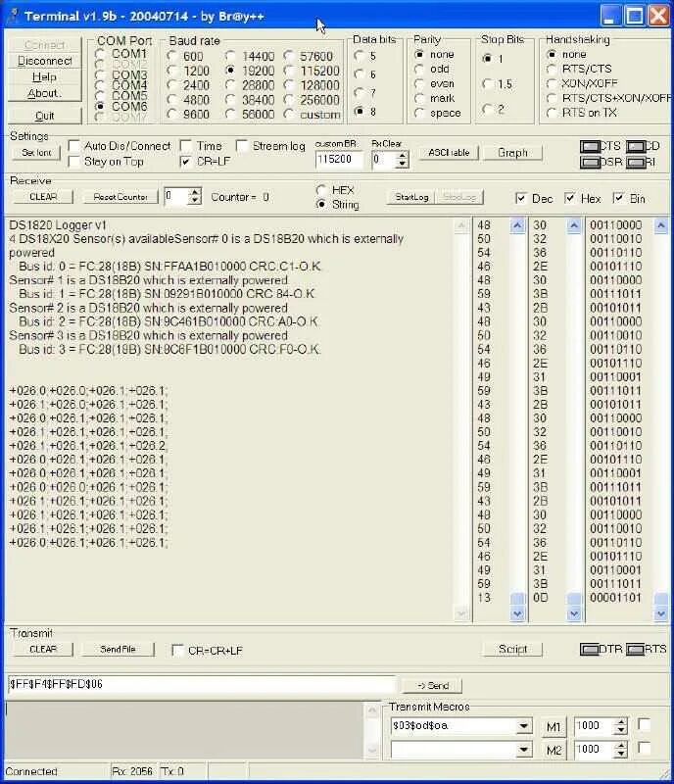Screen dimensions: 674x784
Task: Toggle the DTR line indicator
Action: pos(590,650)
